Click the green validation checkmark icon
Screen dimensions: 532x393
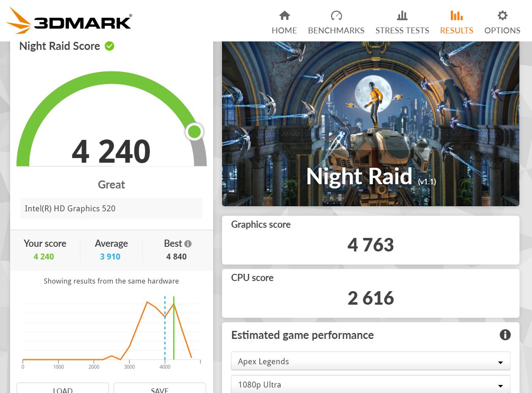(110, 46)
